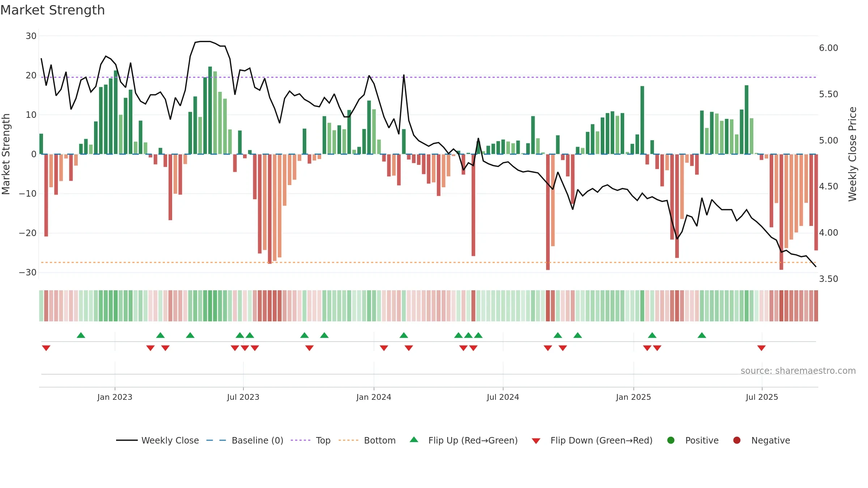
Task: Toggle the Bottom legend entry
Action: tap(367, 440)
